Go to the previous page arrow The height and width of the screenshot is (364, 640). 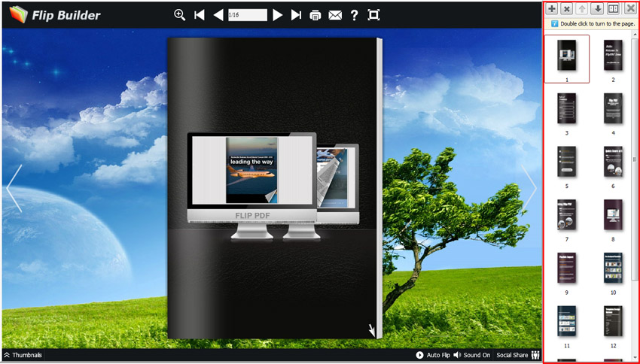(x=218, y=15)
